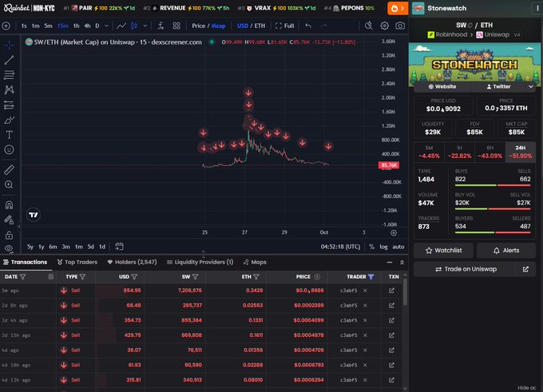Collapse the transactions panel with double chevron
This screenshot has height=392, width=543.
(x=402, y=263)
